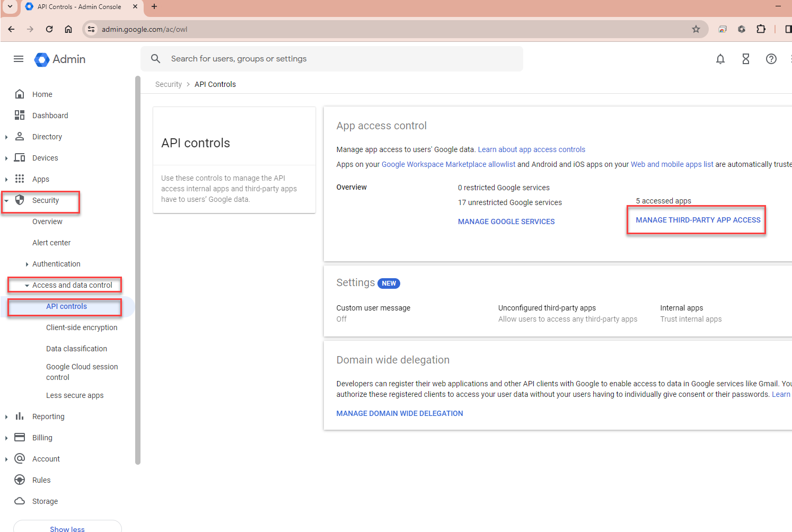Viewport: 792px width, 532px height.
Task: Open the Help question mark icon
Action: 771,59
